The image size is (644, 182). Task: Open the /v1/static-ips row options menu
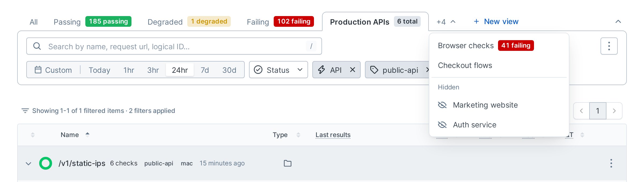(611, 163)
